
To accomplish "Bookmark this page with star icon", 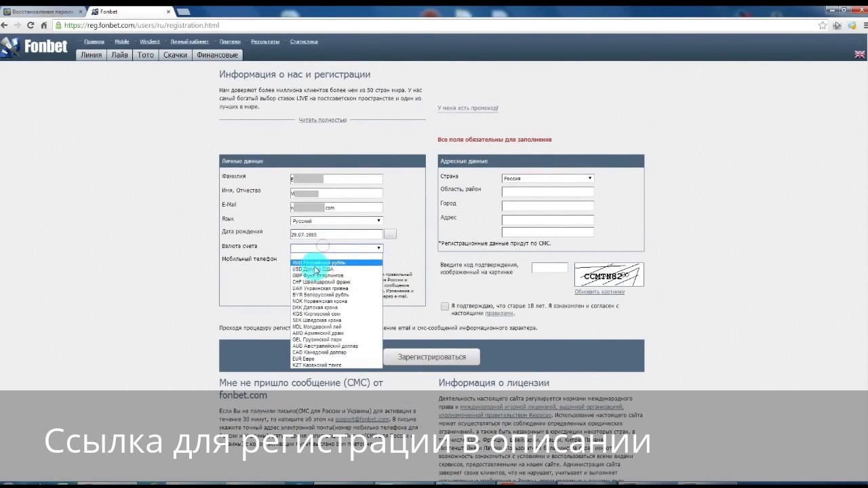I will 823,25.
